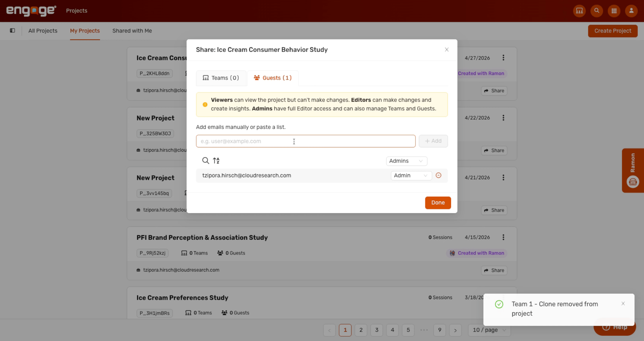The width and height of the screenshot is (644, 341).
Task: Open more options for 4/22/2026 project
Action: [503, 118]
